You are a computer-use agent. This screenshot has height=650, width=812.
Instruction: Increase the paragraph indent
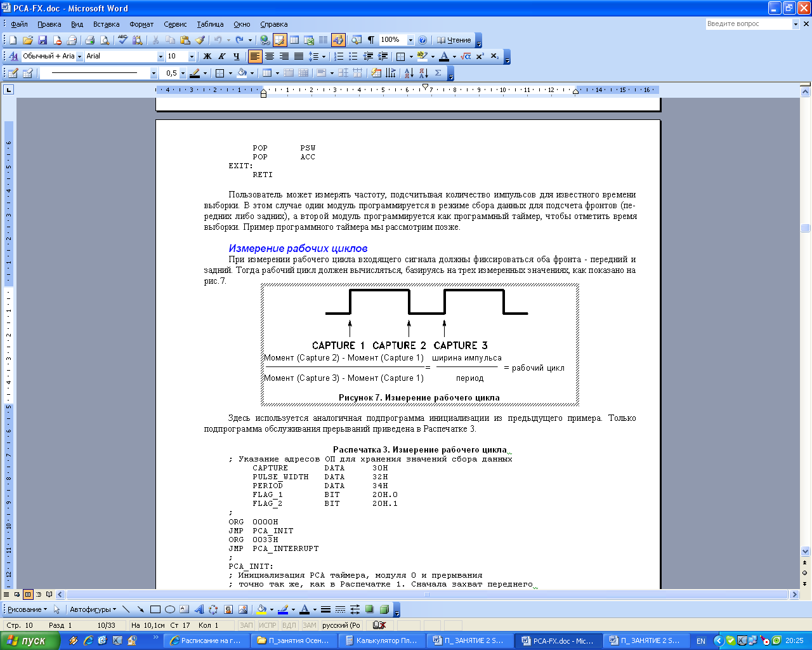tap(383, 56)
